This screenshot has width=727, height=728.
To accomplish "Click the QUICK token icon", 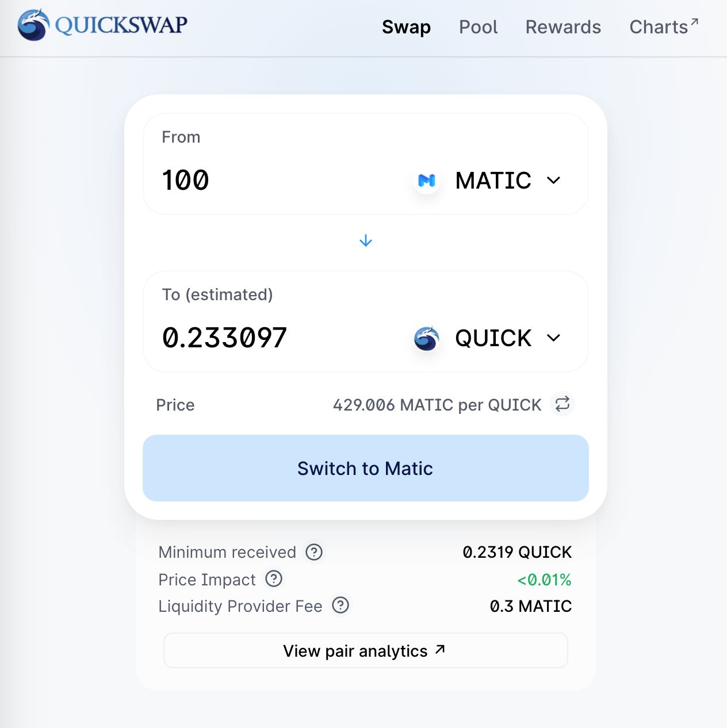I will click(427, 338).
